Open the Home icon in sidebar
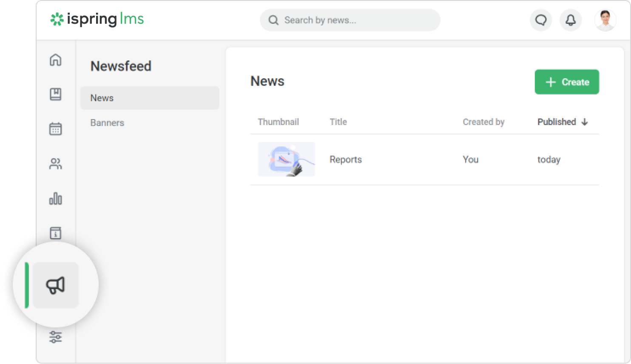The height and width of the screenshot is (364, 631). click(56, 60)
